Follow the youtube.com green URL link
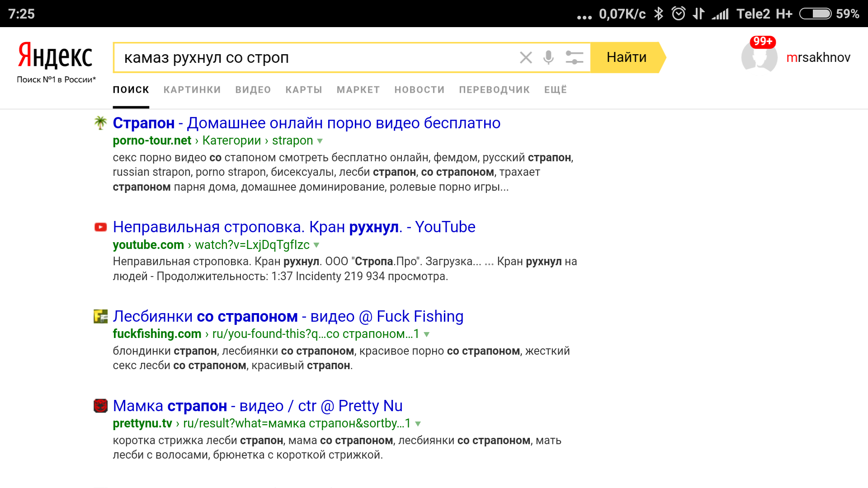Image resolution: width=868 pixels, height=488 pixels. point(148,245)
